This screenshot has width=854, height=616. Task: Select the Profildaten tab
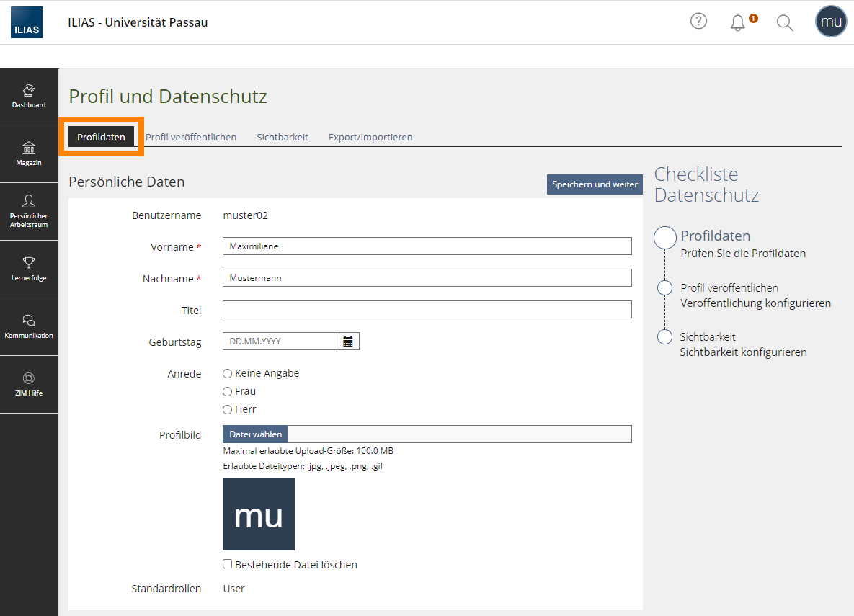101,138
